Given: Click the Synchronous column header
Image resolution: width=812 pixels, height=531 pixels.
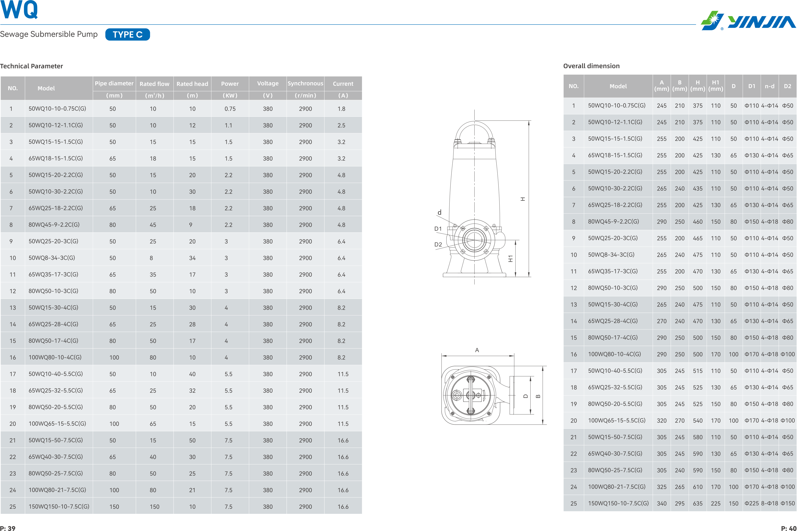Looking at the screenshot, I should tap(305, 83).
